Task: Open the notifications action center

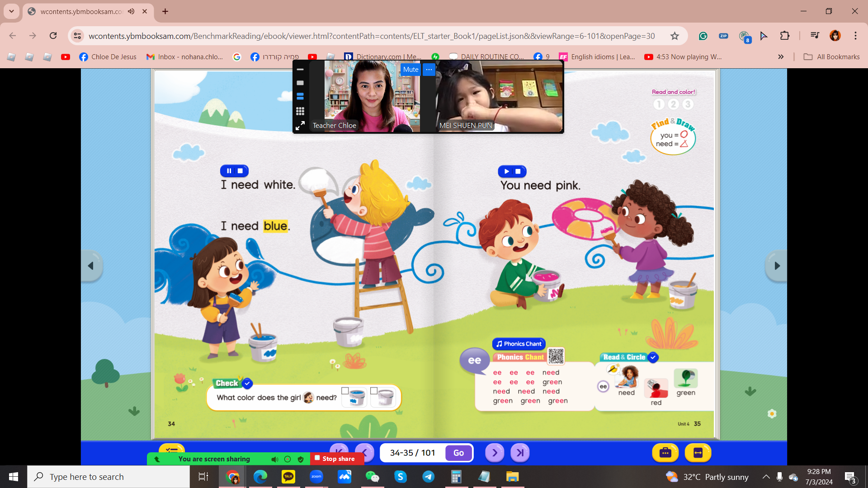Action: [850, 477]
